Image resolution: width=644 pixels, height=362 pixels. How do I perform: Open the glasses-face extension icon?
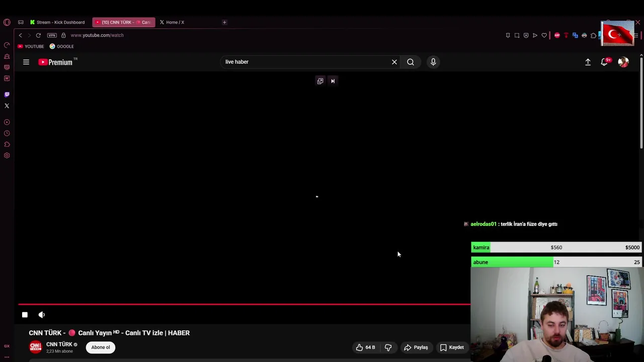(584, 35)
